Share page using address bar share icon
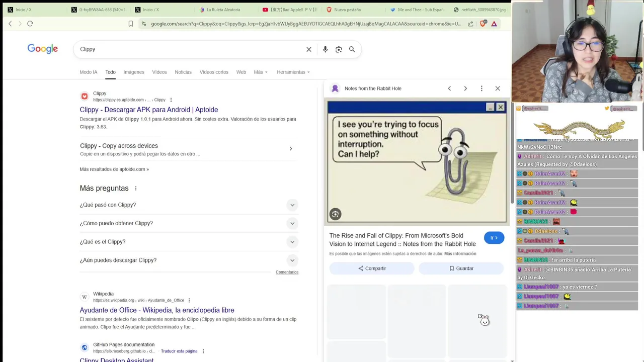The width and height of the screenshot is (644, 362). point(470,24)
